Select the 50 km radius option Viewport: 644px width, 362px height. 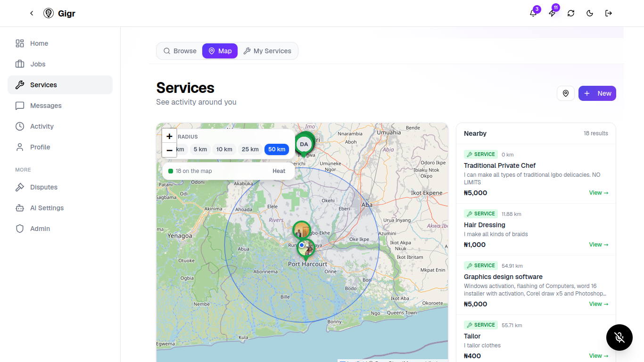coord(277,149)
